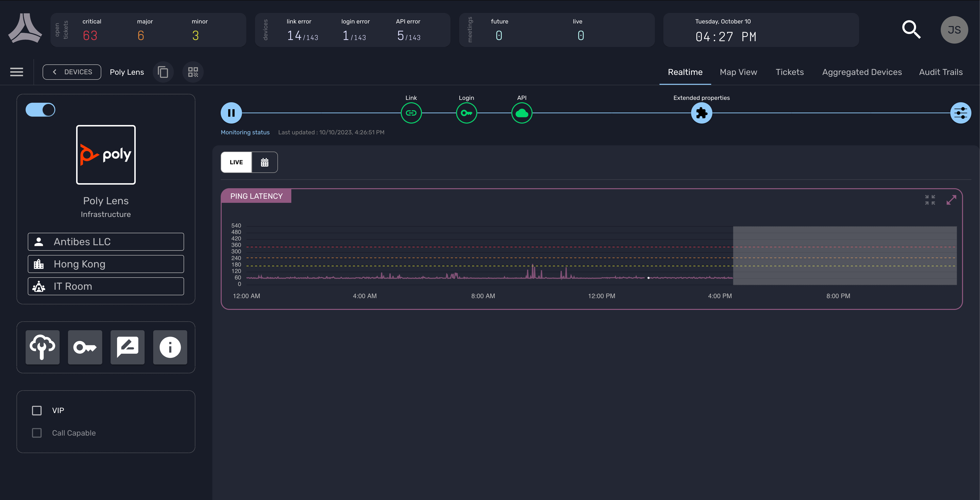This screenshot has width=980, height=500.
Task: Switch to the Map View tab
Action: pos(738,72)
